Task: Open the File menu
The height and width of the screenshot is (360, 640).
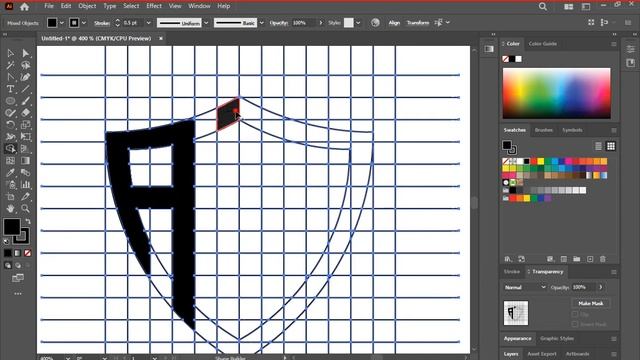Action: (49, 6)
